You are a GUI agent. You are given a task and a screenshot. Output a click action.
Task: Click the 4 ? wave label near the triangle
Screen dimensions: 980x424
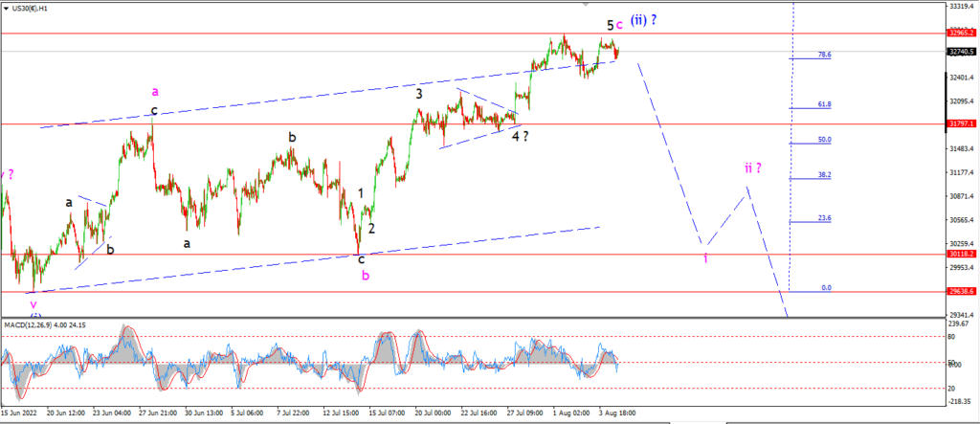pos(521,136)
